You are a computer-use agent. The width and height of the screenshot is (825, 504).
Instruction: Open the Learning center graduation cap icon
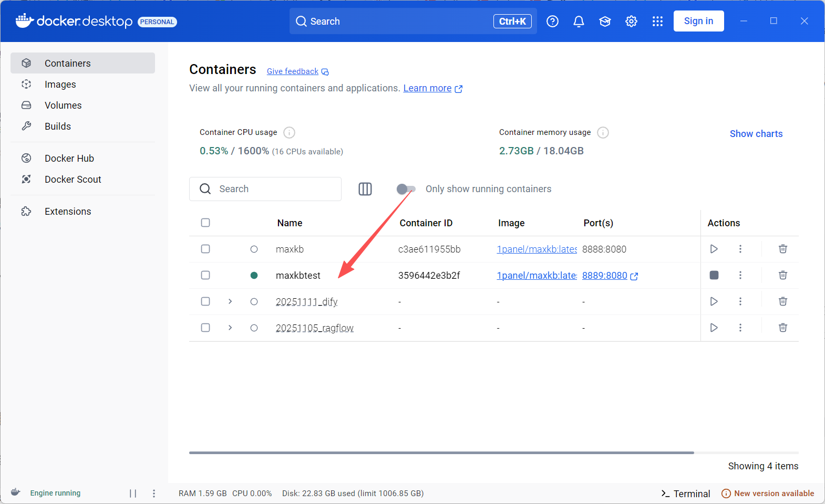click(x=605, y=22)
